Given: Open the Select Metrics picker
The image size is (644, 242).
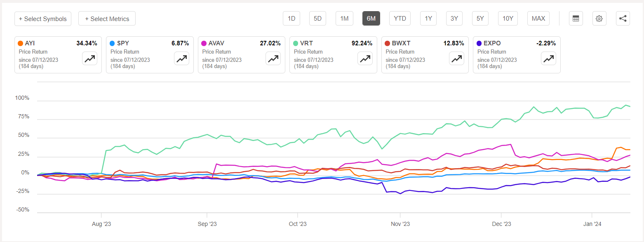Looking at the screenshot, I should [107, 18].
